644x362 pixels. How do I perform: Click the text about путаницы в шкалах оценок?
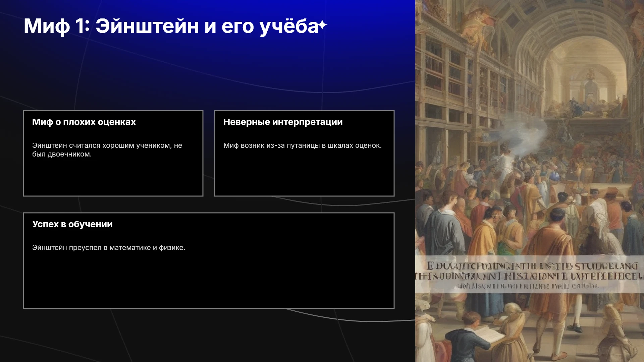303,145
